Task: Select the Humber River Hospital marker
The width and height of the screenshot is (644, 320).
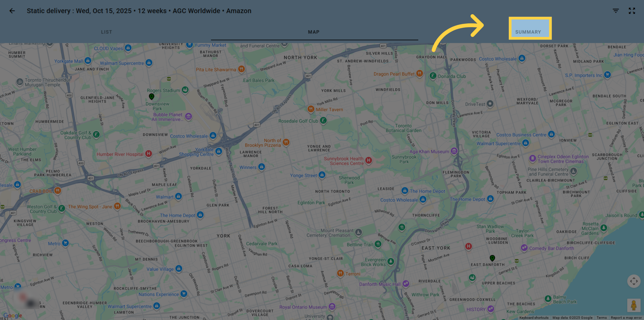Action: click(149, 154)
